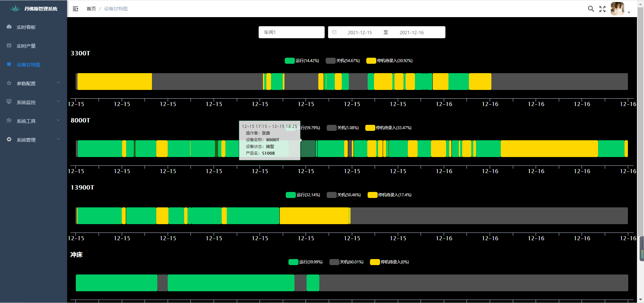Click the first green segment of 冲床
This screenshot has width=644, height=303.
[x=116, y=283]
